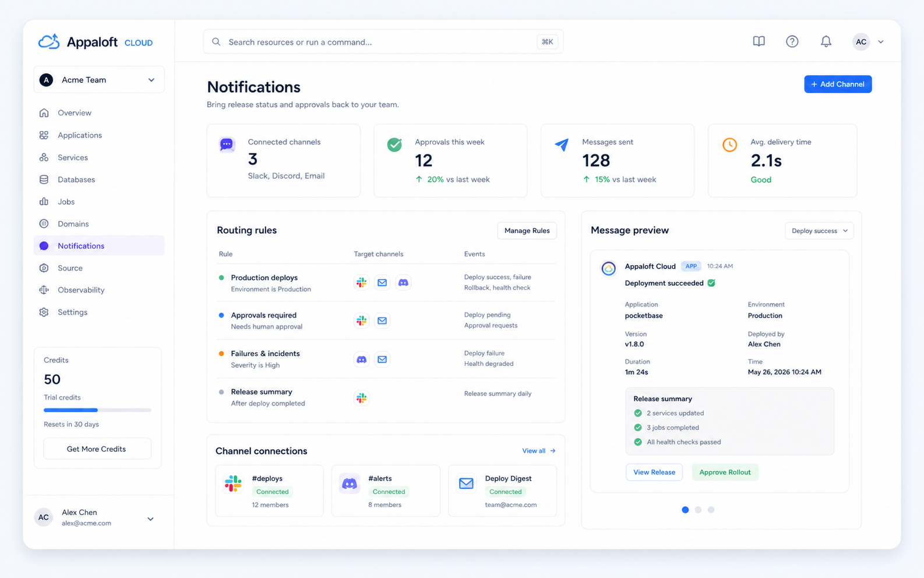924x578 pixels.
Task: Click Slack icon in Release summary row
Action: (361, 398)
